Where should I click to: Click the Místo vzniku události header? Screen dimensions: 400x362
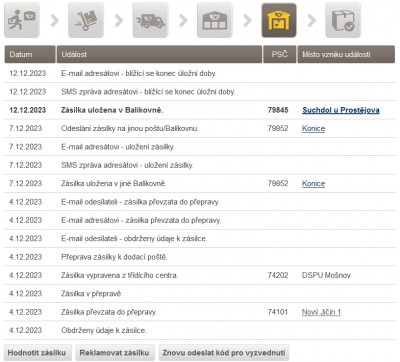[x=346, y=54]
